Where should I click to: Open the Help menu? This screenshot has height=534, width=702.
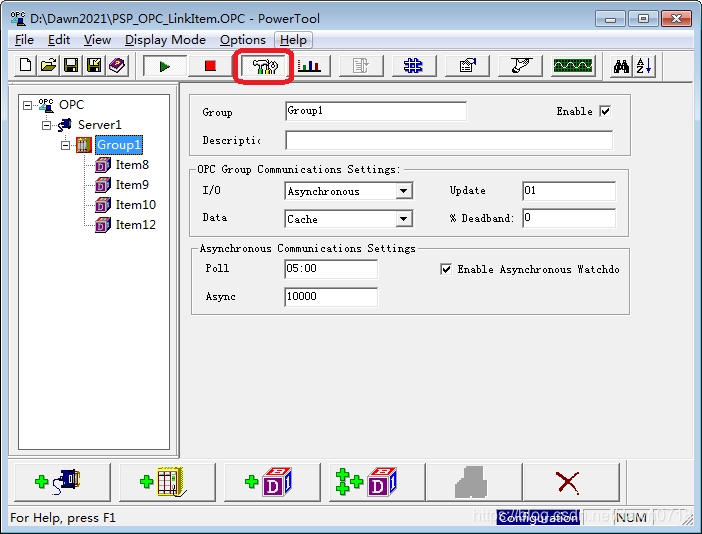[293, 40]
